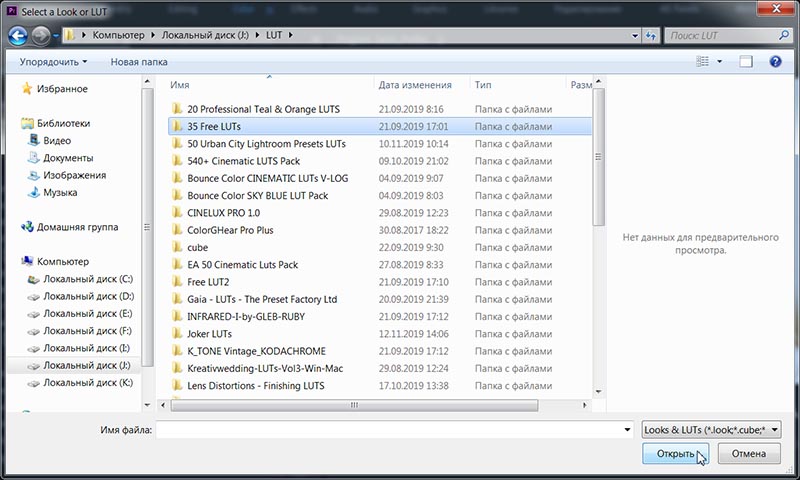Image resolution: width=800 pixels, height=480 pixels.
Task: Click the Документы library icon
Action: pos(34,158)
